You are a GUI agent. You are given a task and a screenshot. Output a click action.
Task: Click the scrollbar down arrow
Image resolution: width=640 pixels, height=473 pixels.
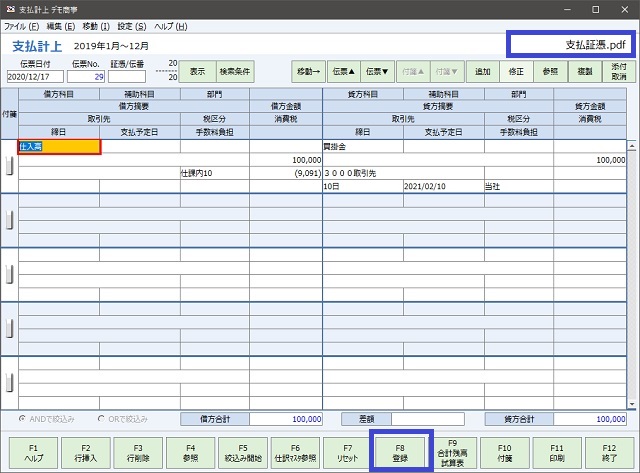coord(632,404)
